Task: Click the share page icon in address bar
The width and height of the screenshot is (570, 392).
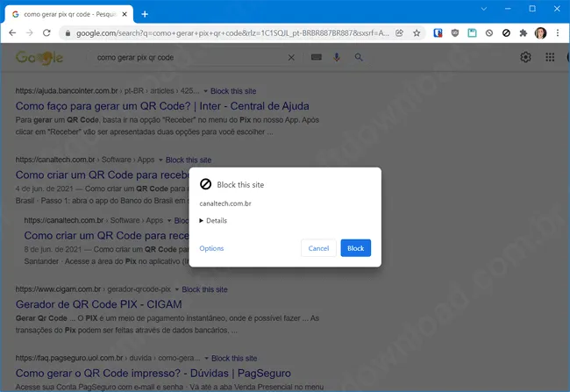Action: (x=399, y=33)
